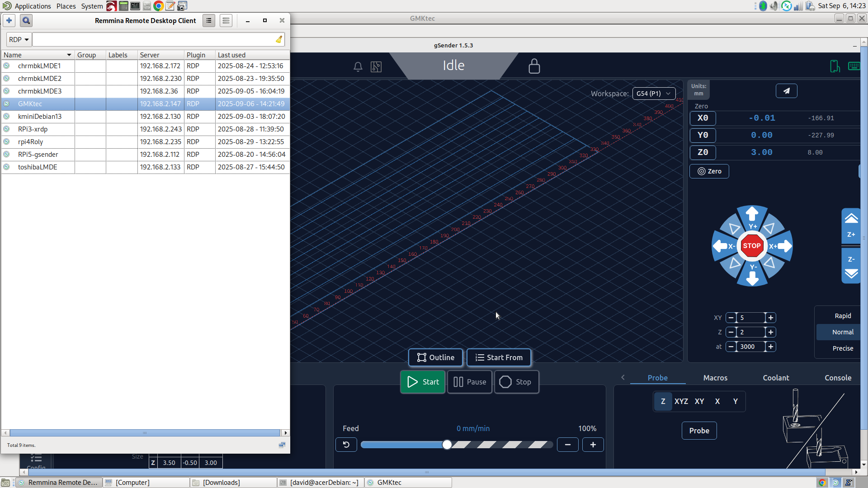Screen dimensions: 868x488
Task: Click the Probe button
Action: coord(699,431)
